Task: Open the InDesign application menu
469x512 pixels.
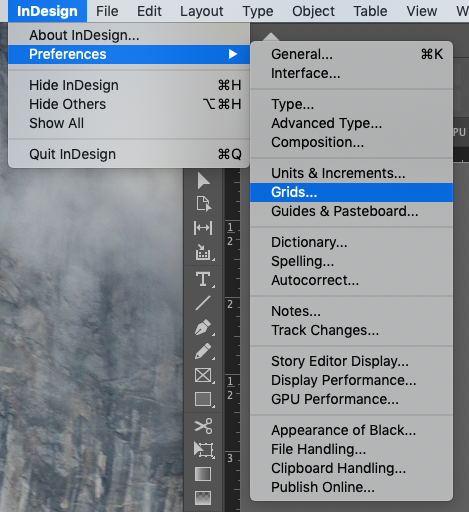Action: click(47, 11)
